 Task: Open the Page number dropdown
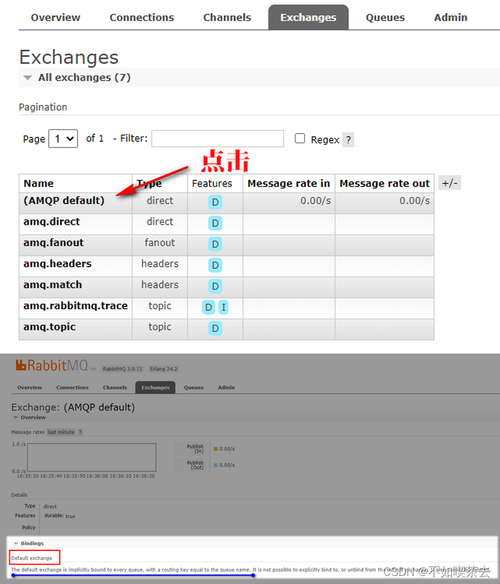63,139
